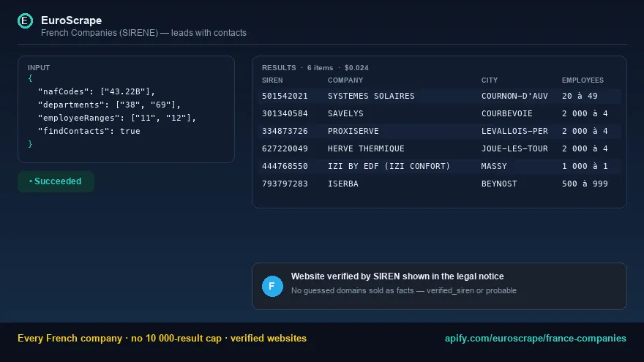Click the departments line in input JSON
Viewport: 644px width, 362px height.
(x=109, y=105)
